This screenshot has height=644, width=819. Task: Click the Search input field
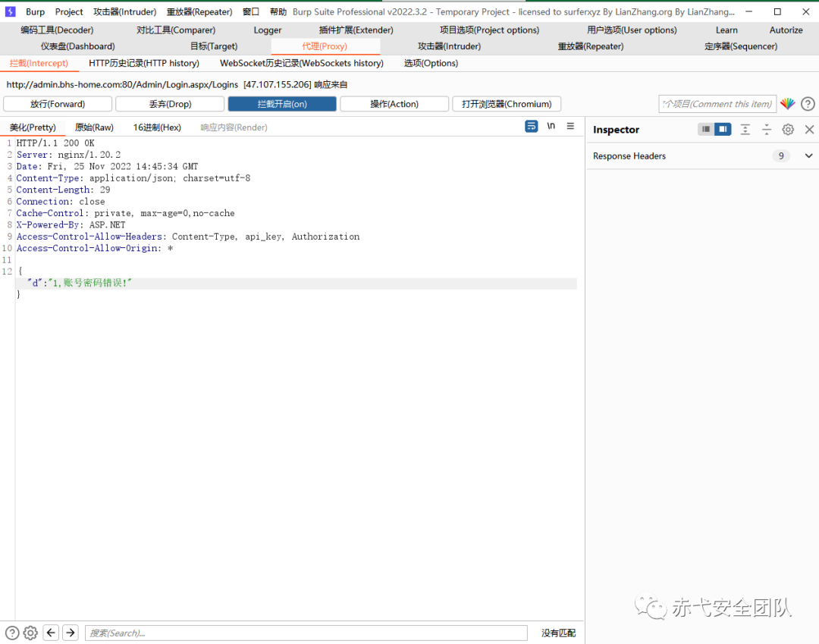pos(306,633)
